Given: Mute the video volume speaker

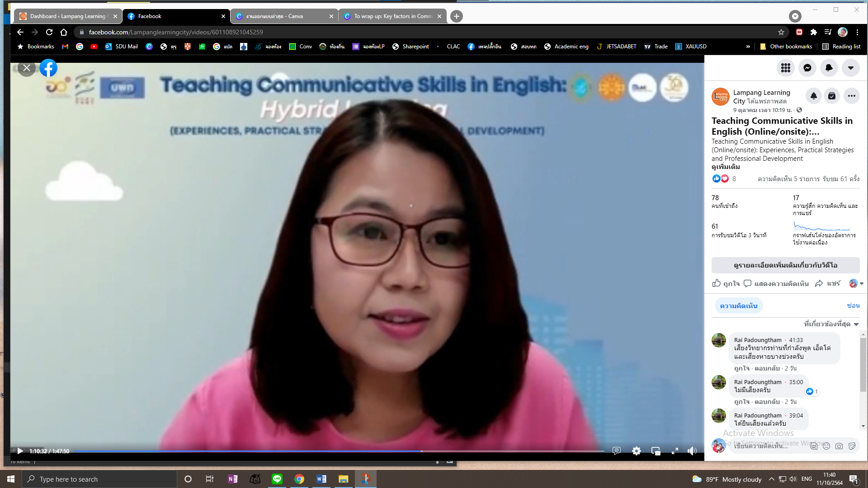Looking at the screenshot, I should (692, 451).
